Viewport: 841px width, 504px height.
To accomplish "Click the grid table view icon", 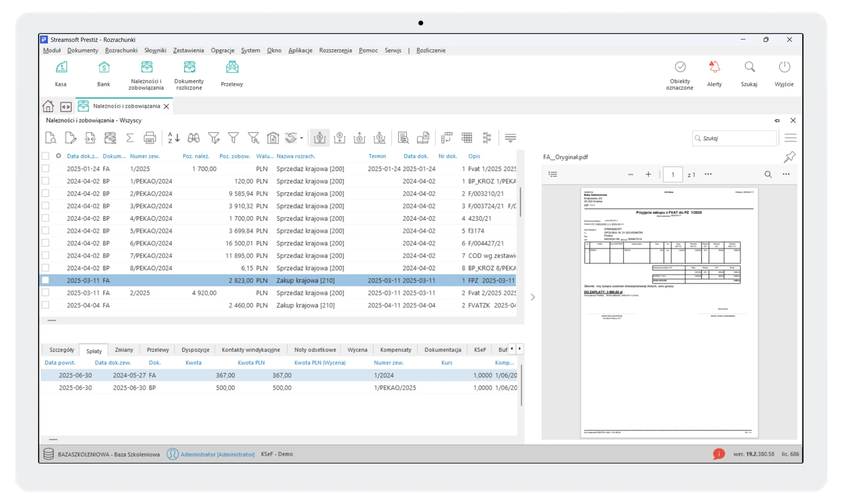I will click(x=467, y=138).
